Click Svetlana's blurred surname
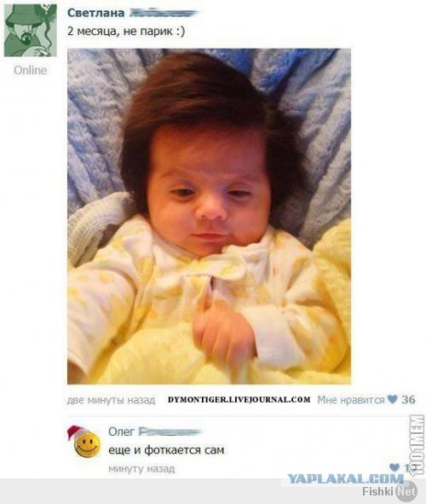 (x=164, y=13)
